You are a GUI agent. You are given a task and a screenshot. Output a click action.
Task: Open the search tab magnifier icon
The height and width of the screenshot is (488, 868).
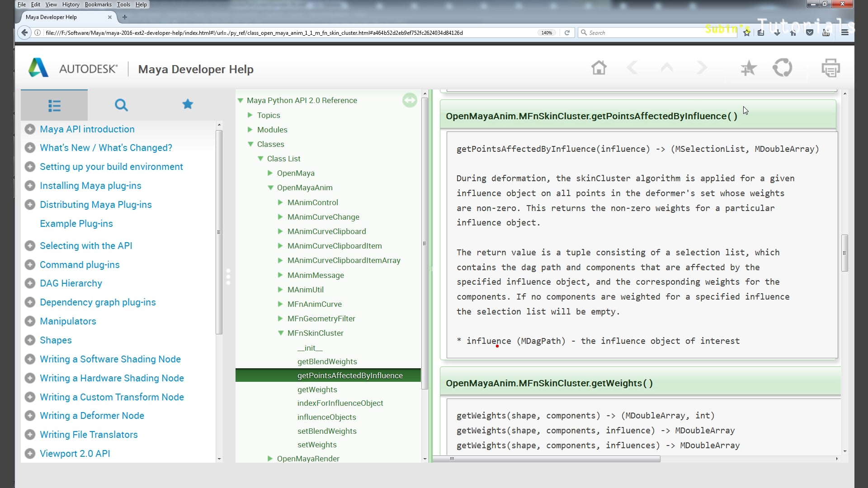point(121,105)
